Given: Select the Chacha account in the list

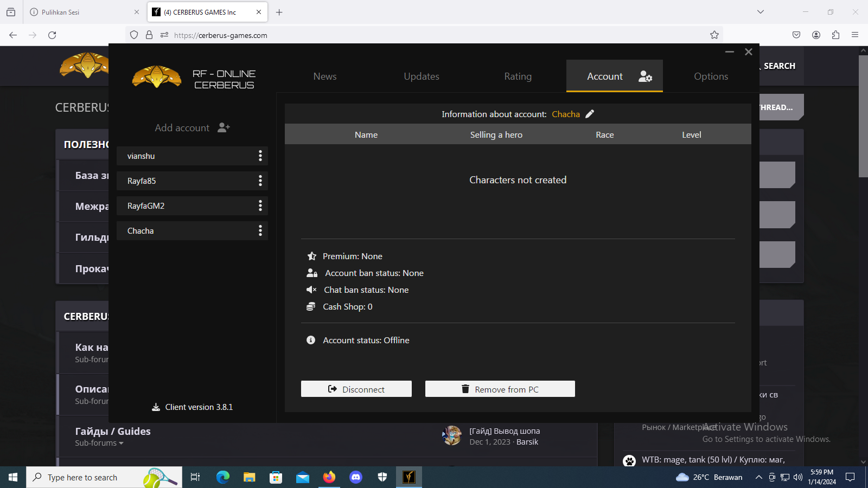Looking at the screenshot, I should pyautogui.click(x=192, y=231).
